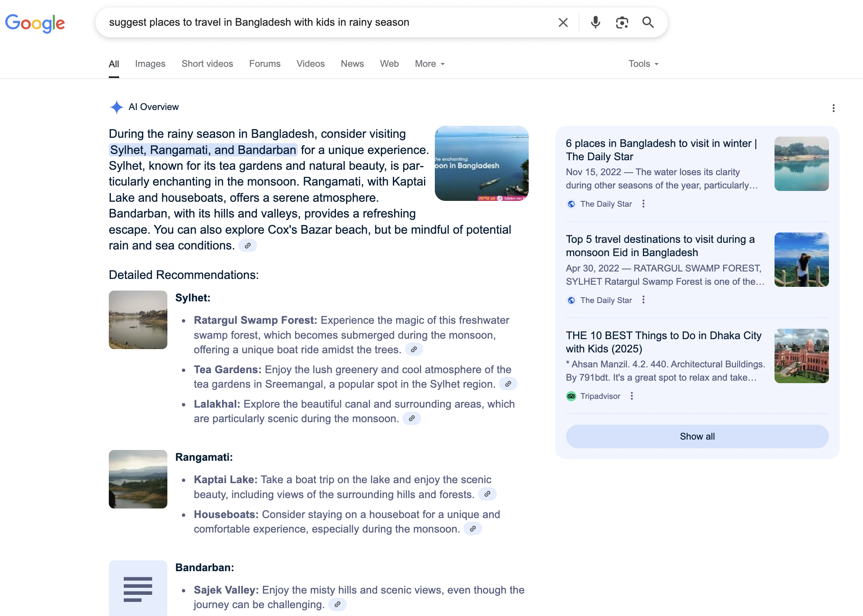Open lake thumbnail beside '6 places' result

click(x=802, y=164)
